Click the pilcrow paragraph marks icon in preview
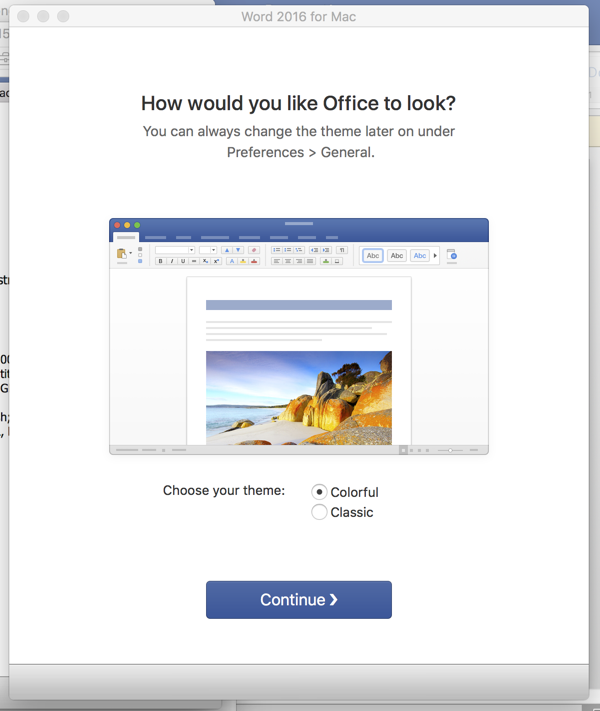The image size is (600, 711). click(x=341, y=250)
